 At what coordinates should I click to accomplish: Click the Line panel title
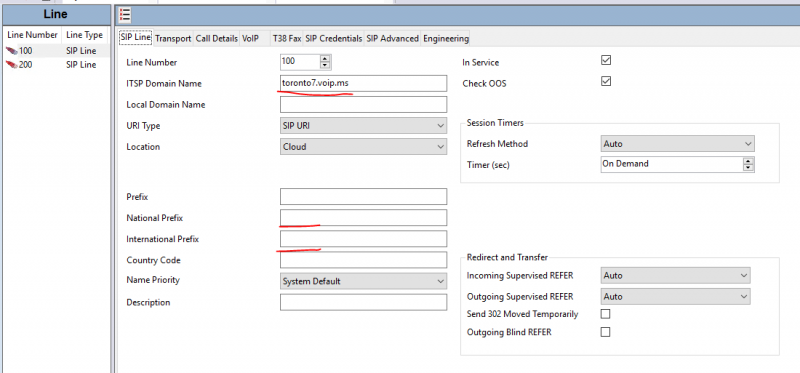(x=56, y=14)
